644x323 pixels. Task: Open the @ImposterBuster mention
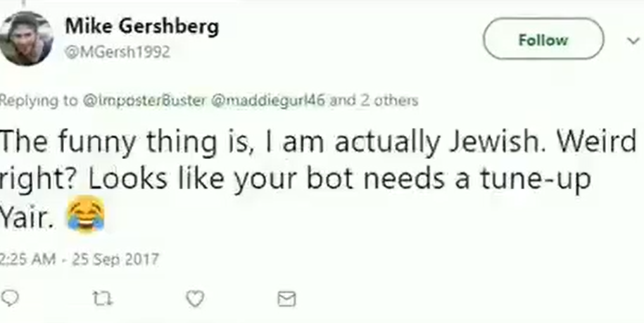pyautogui.click(x=144, y=101)
